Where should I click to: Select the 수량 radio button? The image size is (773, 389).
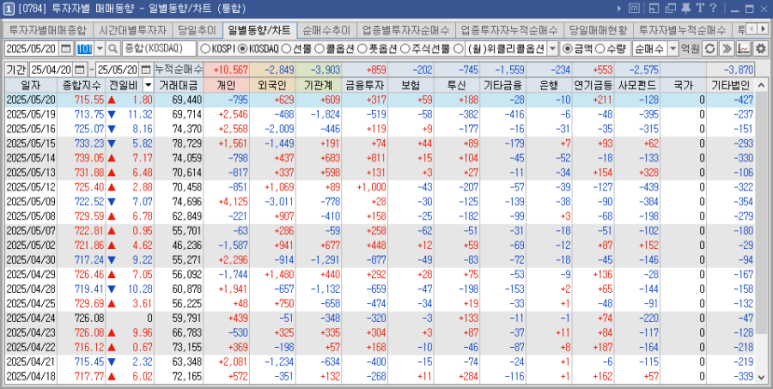(600, 48)
